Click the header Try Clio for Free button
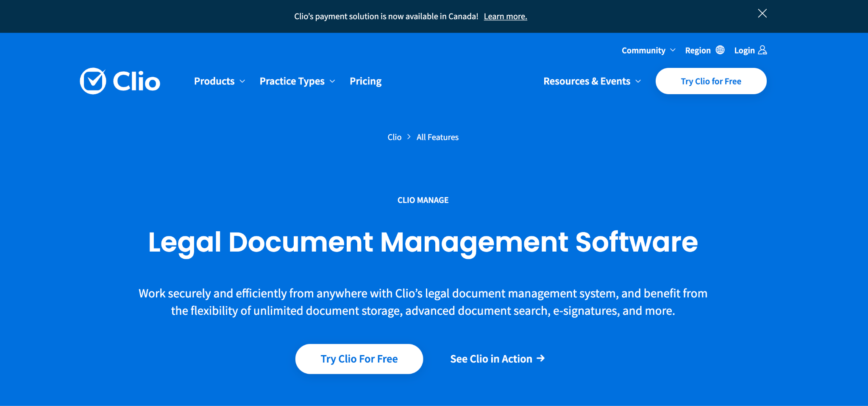Image resolution: width=868 pixels, height=406 pixels. pos(711,81)
